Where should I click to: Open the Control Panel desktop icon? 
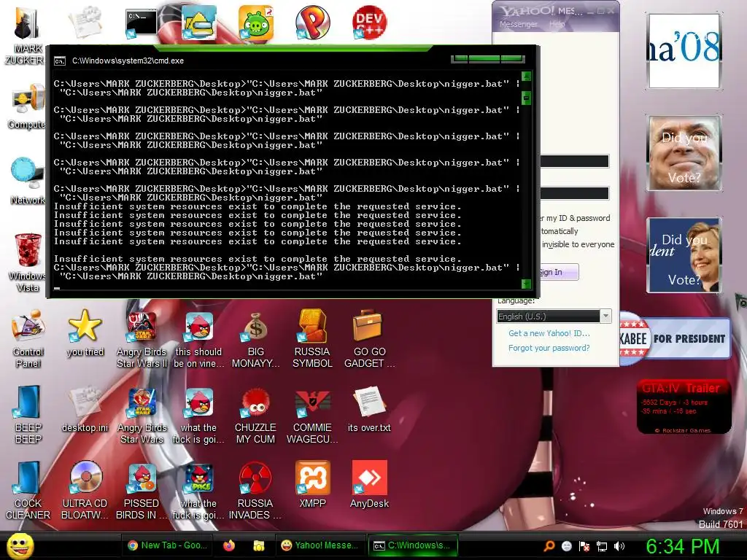[x=28, y=338]
